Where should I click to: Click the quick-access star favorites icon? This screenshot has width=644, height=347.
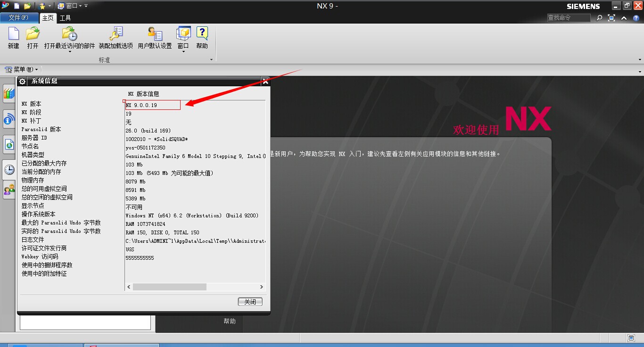(x=42, y=6)
